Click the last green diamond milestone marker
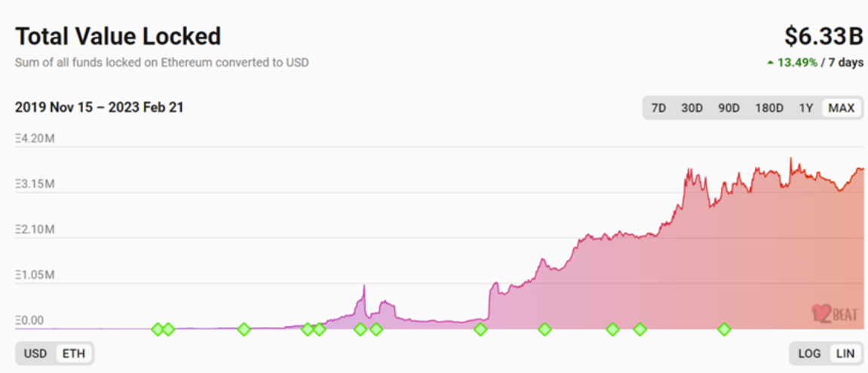Image resolution: width=868 pixels, height=373 pixels. [724, 329]
